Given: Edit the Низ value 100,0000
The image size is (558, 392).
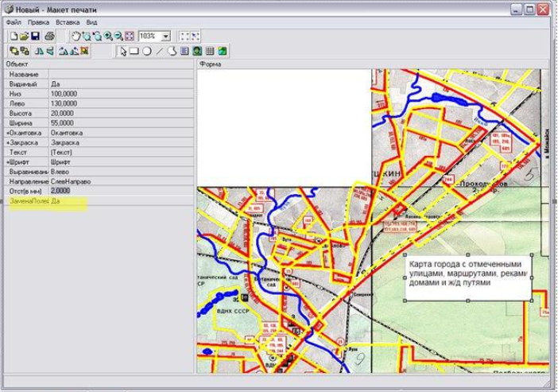Looking at the screenshot, I should pos(122,94).
